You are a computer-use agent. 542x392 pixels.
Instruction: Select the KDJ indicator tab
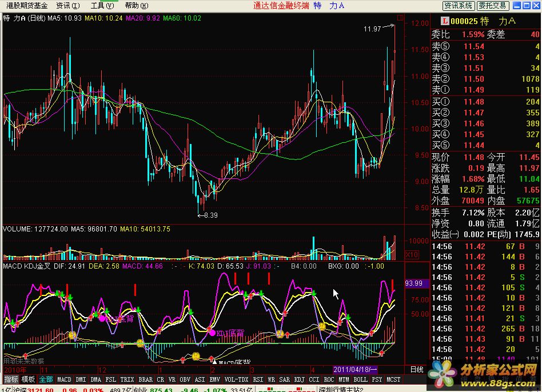[300, 379]
